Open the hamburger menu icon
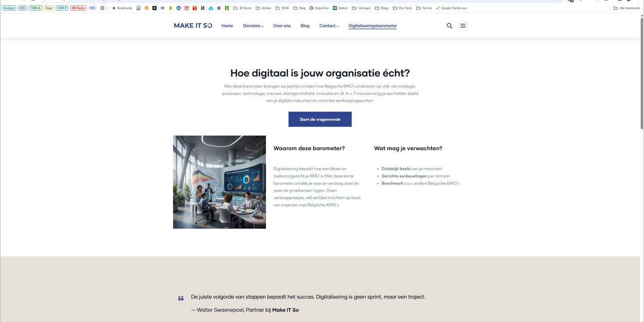The image size is (644, 322). [463, 26]
